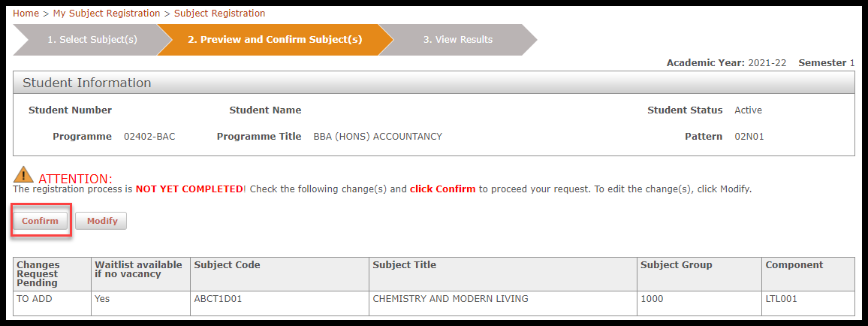Click the Changes Request Pending column header

click(52, 274)
